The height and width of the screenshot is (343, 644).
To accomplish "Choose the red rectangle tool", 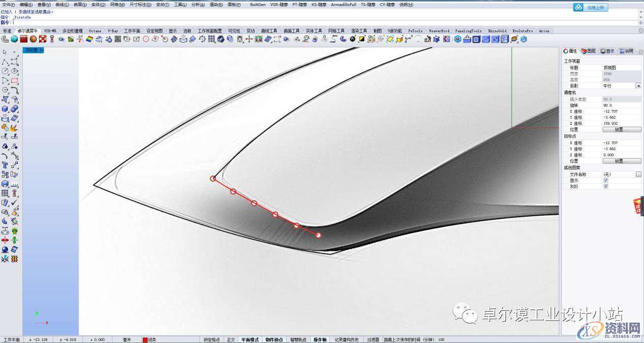I will pos(14,81).
